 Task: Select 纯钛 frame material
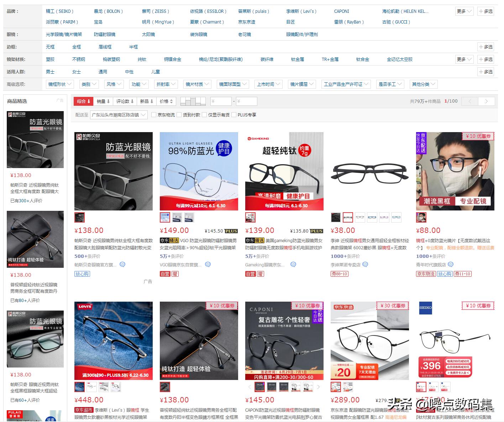pyautogui.click(x=142, y=59)
